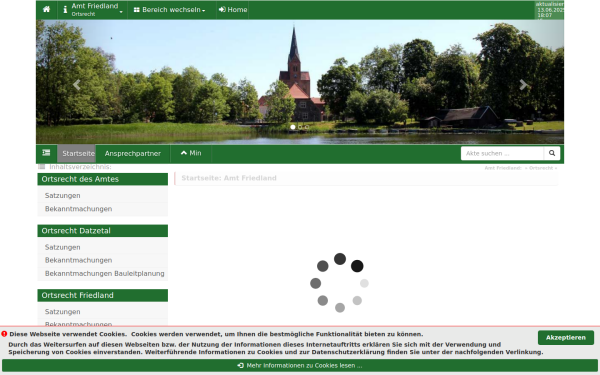Select the second carousel indicator dot
The image size is (600, 375).
coord(300,127)
